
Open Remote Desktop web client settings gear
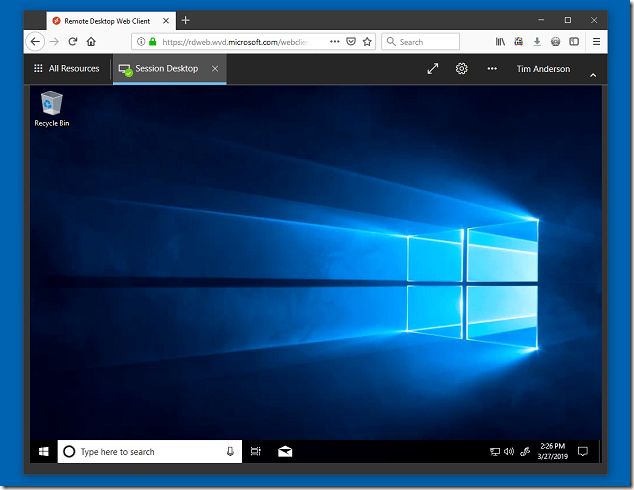point(462,69)
